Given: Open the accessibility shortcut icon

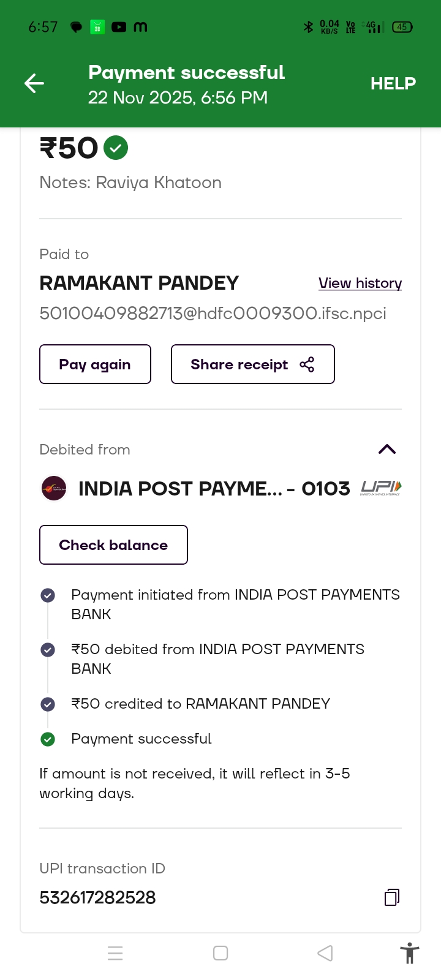Looking at the screenshot, I should (409, 953).
